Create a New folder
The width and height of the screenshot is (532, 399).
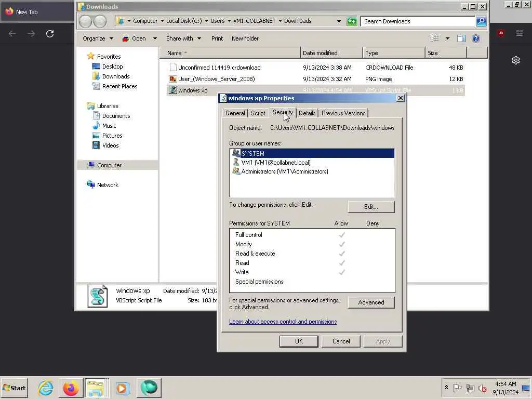click(245, 38)
